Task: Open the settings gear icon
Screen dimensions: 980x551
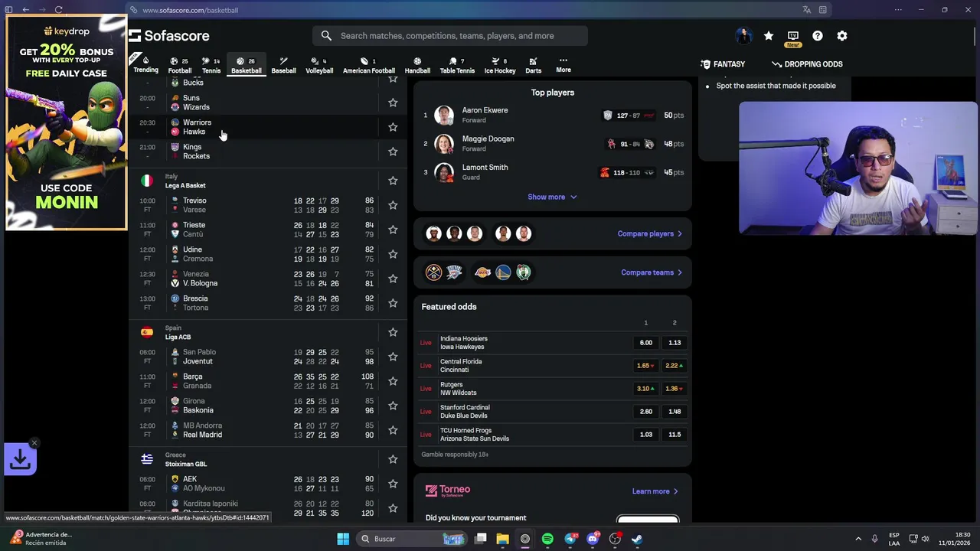Action: coord(842,36)
